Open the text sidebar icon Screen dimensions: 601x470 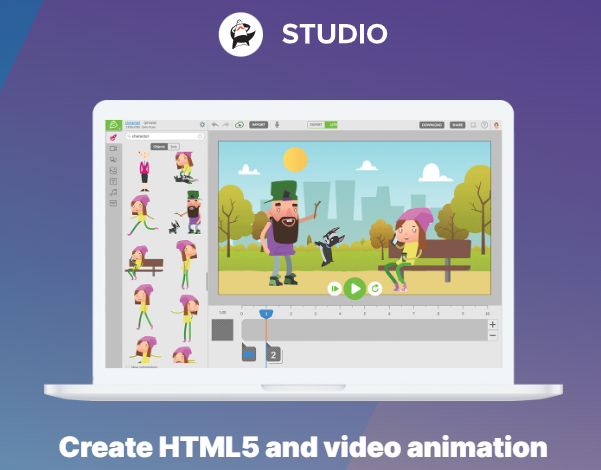[113, 181]
